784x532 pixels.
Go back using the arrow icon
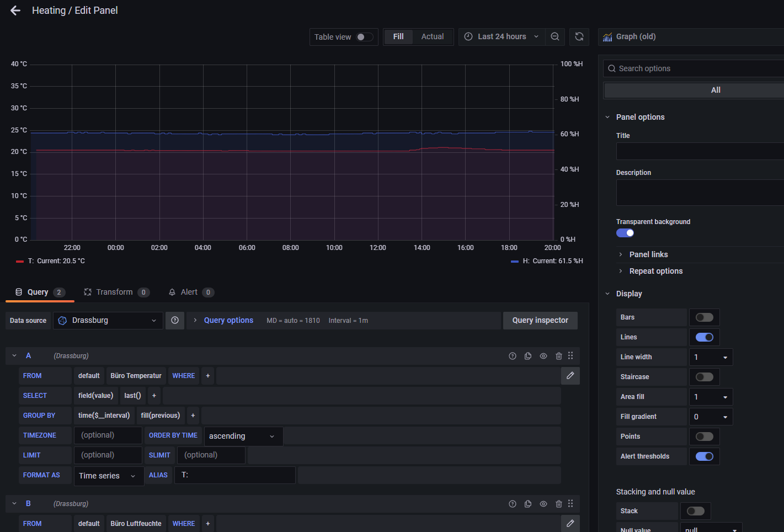15,10
